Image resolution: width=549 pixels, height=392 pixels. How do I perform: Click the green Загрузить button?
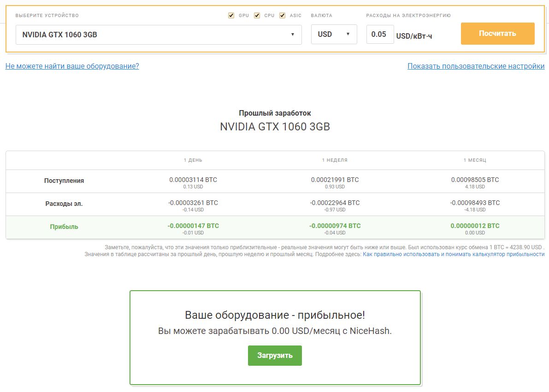click(275, 356)
